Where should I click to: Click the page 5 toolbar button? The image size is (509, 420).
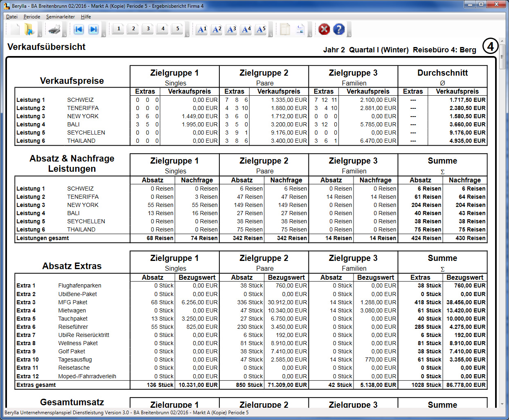pos(178,29)
